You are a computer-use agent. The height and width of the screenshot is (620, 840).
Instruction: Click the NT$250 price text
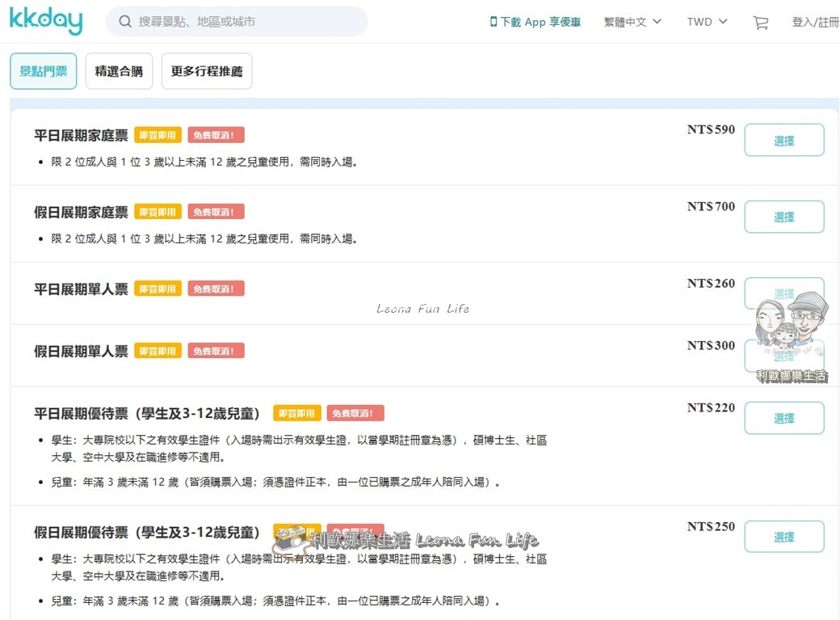[x=711, y=526]
